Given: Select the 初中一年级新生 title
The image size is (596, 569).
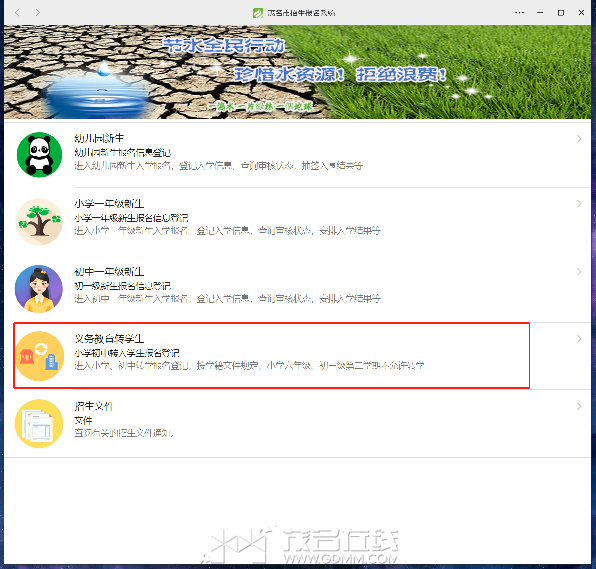Looking at the screenshot, I should (109, 271).
